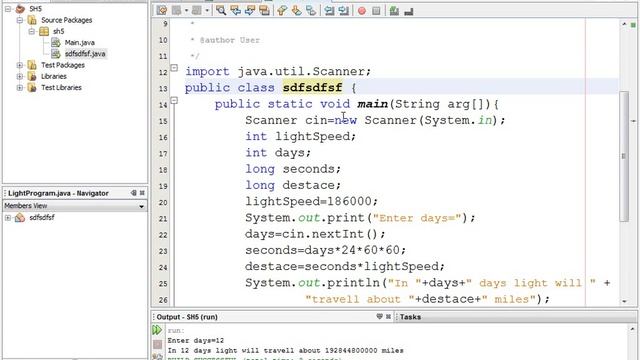This screenshot has width=640, height=360.
Task: Click the "days=cin.nextInt();" line
Action: point(315,234)
